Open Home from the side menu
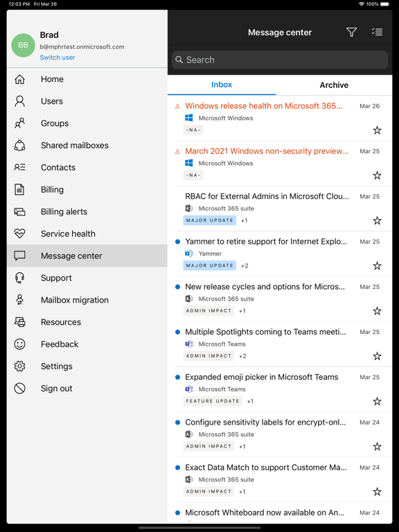Image resolution: width=399 pixels, height=532 pixels. [87, 79]
